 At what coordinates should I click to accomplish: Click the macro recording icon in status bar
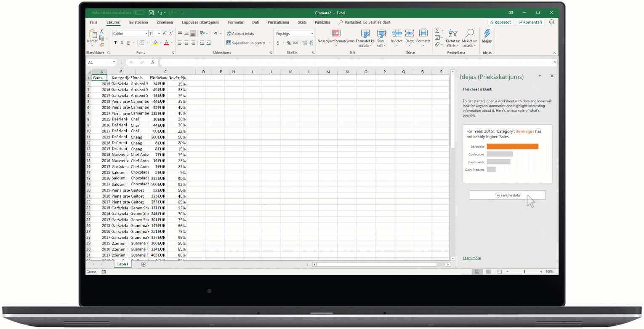click(x=104, y=272)
